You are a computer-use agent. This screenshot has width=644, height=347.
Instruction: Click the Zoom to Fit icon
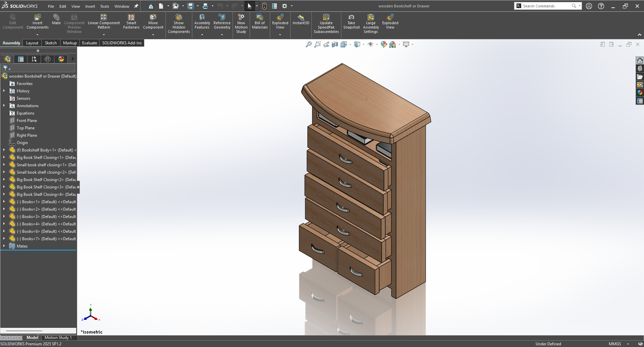(308, 44)
